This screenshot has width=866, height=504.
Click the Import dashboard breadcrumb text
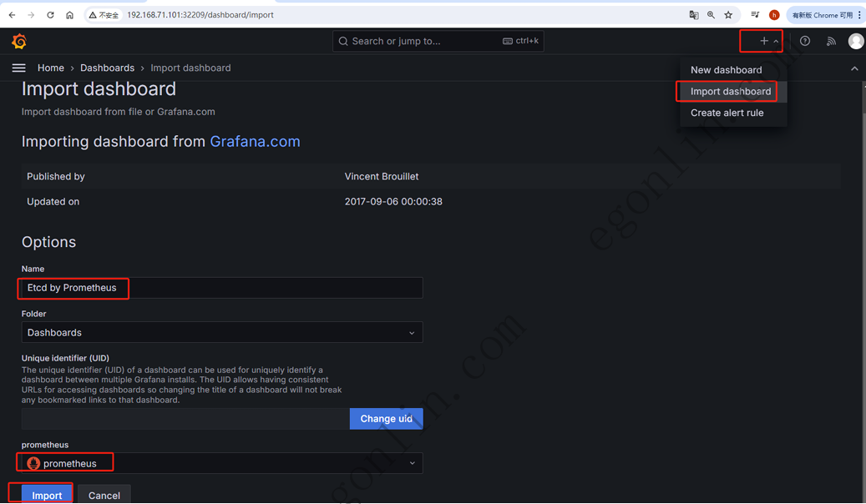pyautogui.click(x=190, y=68)
